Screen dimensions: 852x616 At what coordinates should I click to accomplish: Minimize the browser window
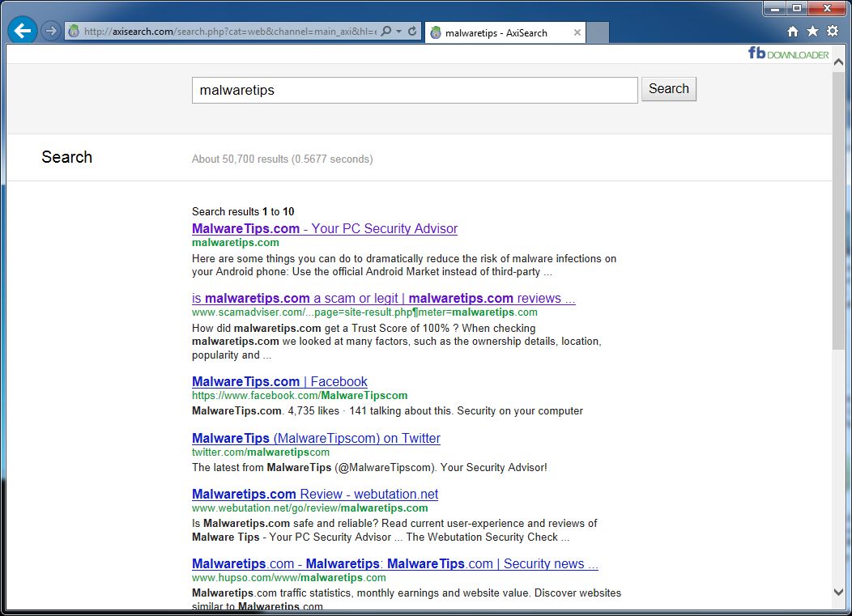774,9
